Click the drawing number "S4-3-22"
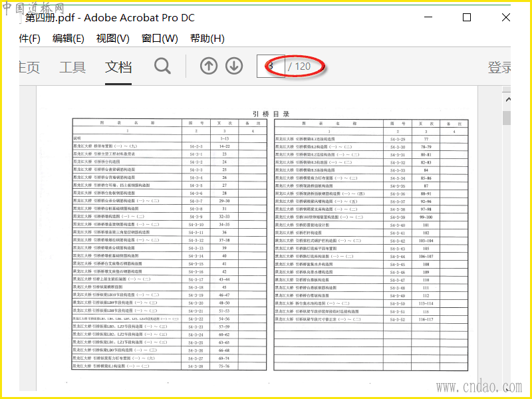Viewport: 532px width, 399px height. click(196, 319)
